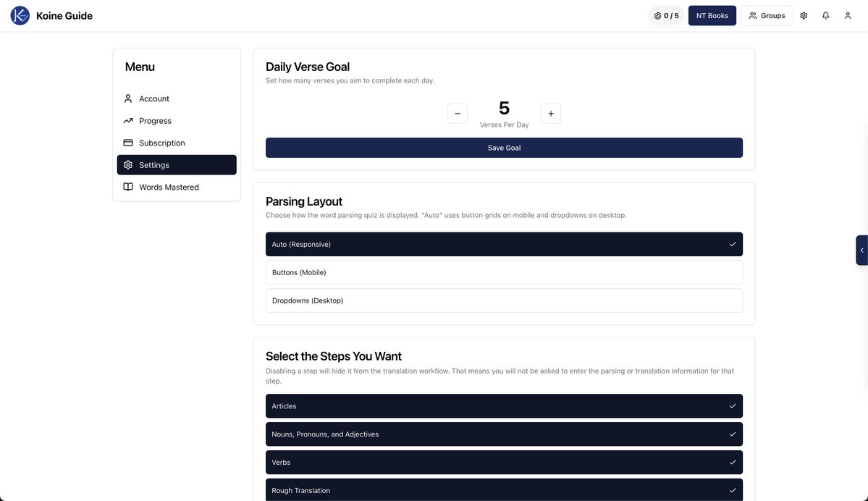Click the 'Daily Verse Goal' heading
This screenshot has height=501, width=868.
[307, 67]
